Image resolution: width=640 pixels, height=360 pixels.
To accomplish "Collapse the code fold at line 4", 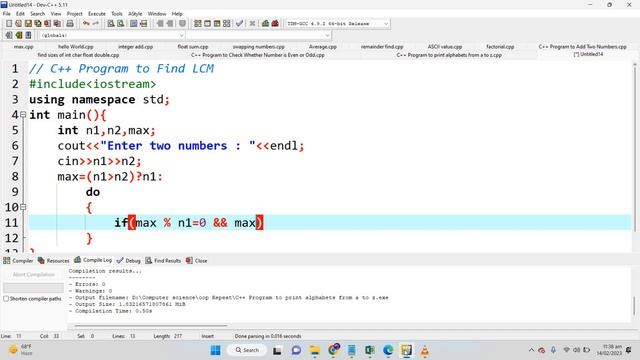I will pyautogui.click(x=23, y=115).
